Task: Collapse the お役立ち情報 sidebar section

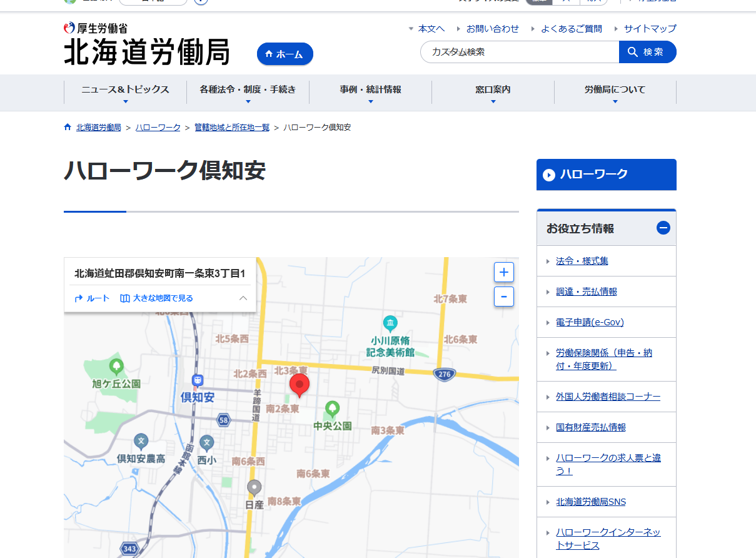Action: pos(663,228)
